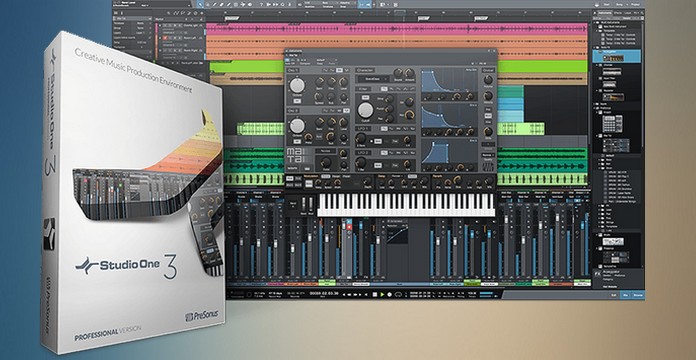Screen dimensions: 696x360
Task: Adjust the Global Volume knob in Mai Tai
Action: (x=488, y=81)
